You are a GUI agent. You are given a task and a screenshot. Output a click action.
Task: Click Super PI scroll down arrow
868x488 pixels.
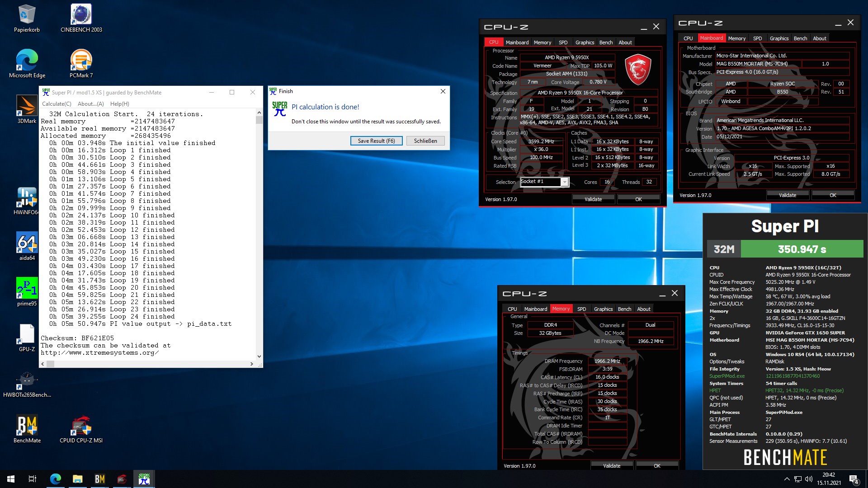tap(259, 356)
